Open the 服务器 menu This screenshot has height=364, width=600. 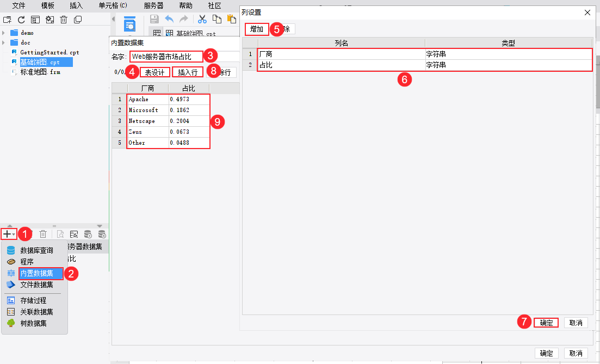coord(153,5)
